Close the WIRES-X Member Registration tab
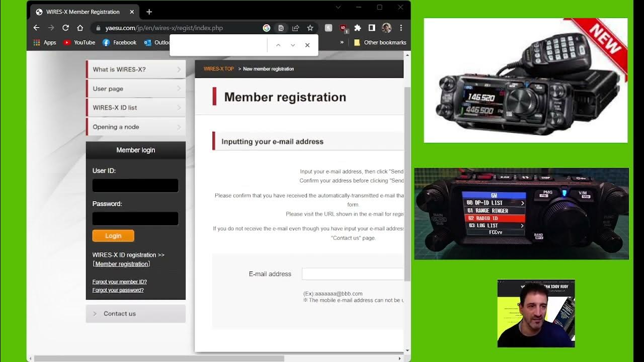644x362 pixels. click(x=132, y=12)
